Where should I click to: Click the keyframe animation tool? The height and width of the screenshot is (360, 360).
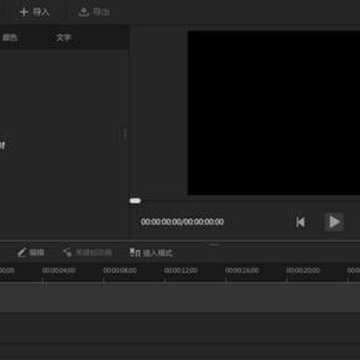click(87, 253)
